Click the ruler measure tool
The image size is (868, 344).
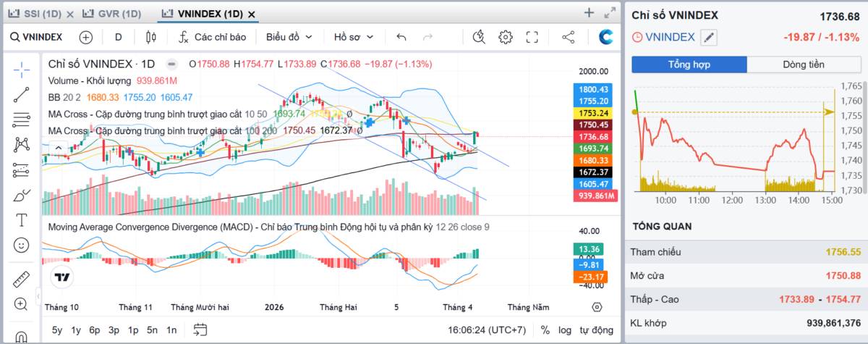click(x=21, y=280)
